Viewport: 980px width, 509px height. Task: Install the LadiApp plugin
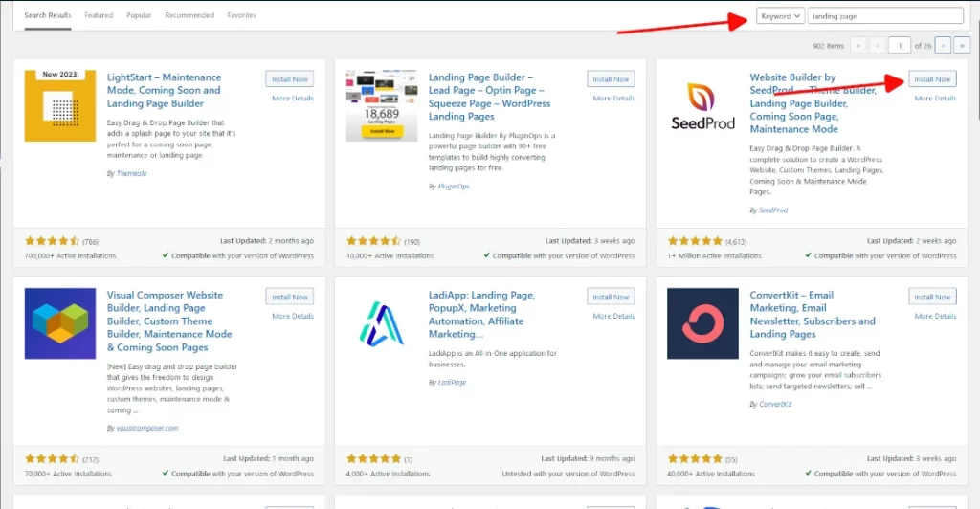pyautogui.click(x=612, y=298)
